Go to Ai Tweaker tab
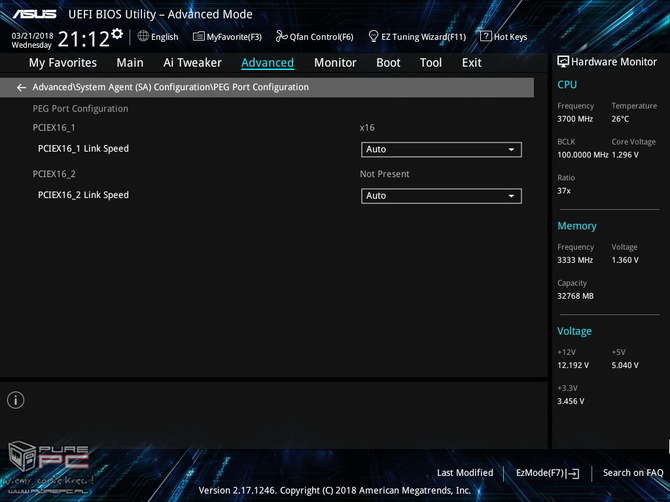This screenshot has height=502, width=670. [192, 63]
